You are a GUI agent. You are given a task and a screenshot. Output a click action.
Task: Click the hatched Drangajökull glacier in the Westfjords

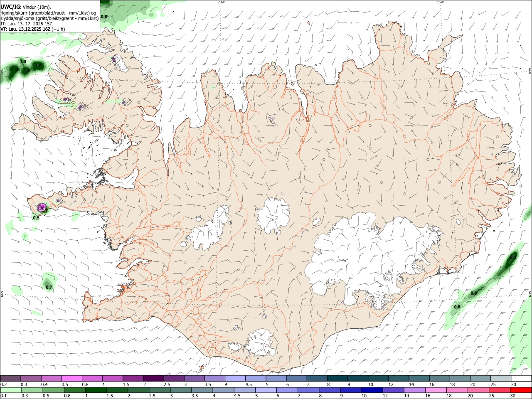point(120,64)
